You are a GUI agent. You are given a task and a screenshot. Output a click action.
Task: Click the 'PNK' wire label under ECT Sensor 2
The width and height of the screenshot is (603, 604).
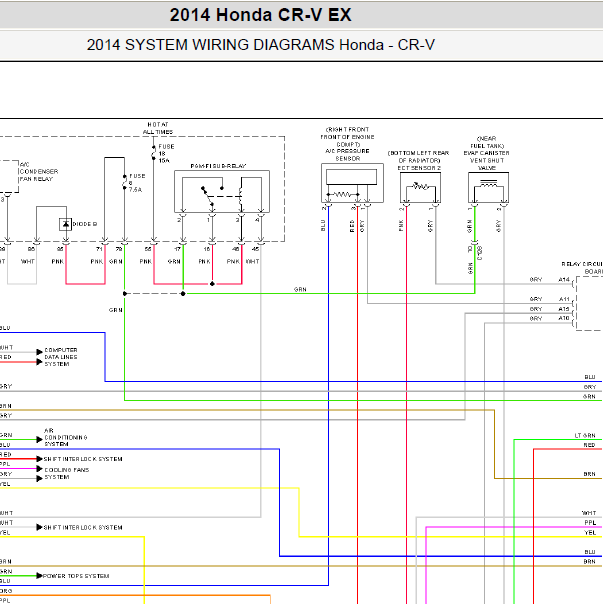[401, 225]
